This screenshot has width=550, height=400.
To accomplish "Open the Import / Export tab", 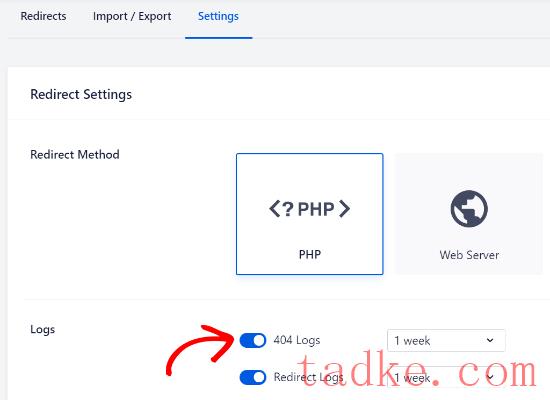I will [x=132, y=16].
